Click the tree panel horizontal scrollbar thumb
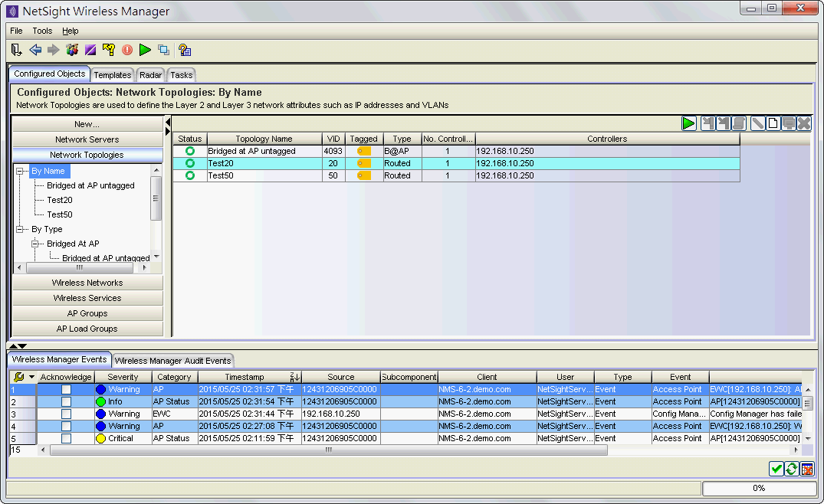 (80, 268)
